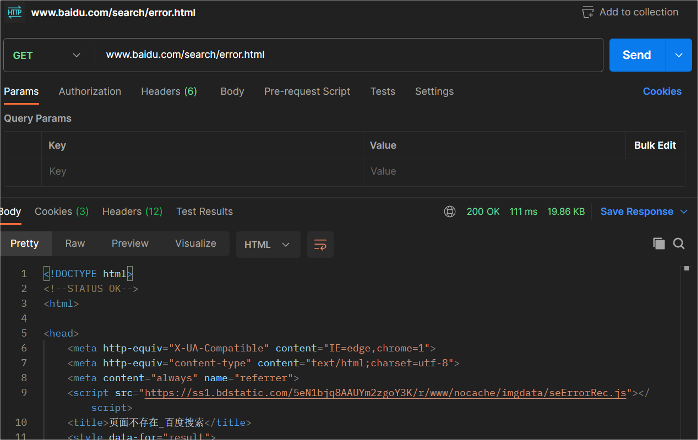Click the <head> tag on line 5
The image size is (698, 440).
click(61, 334)
